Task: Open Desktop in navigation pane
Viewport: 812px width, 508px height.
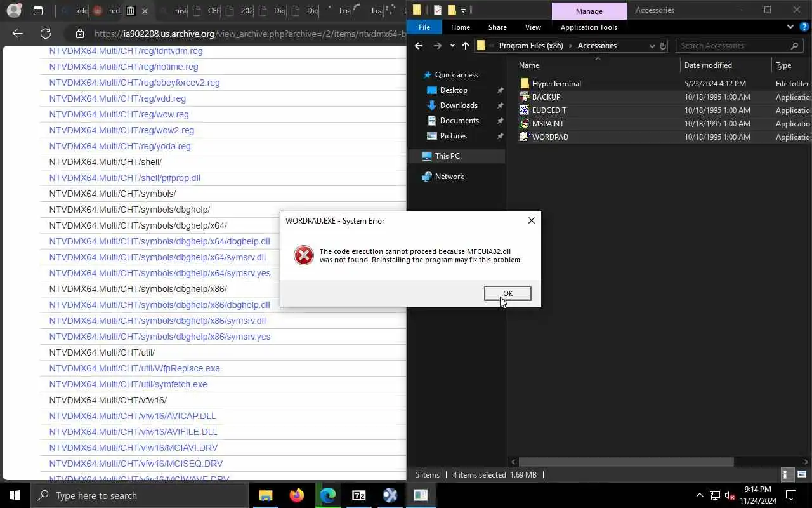Action: click(454, 90)
